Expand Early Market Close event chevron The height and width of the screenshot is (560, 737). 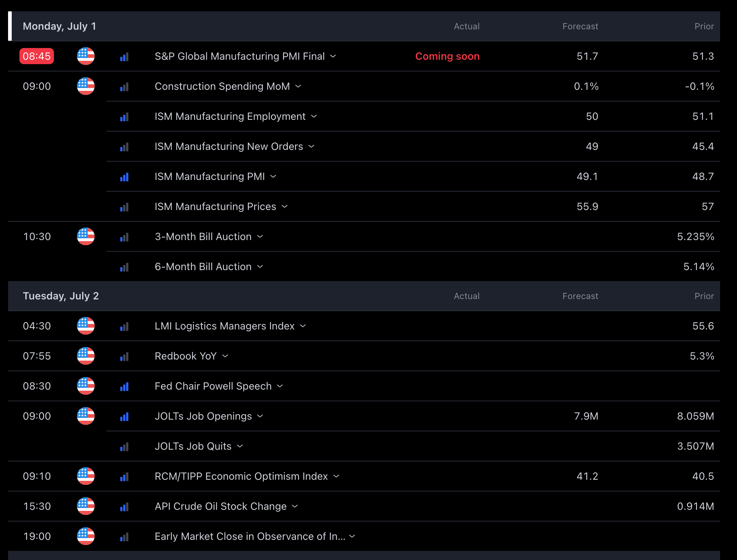pos(352,536)
